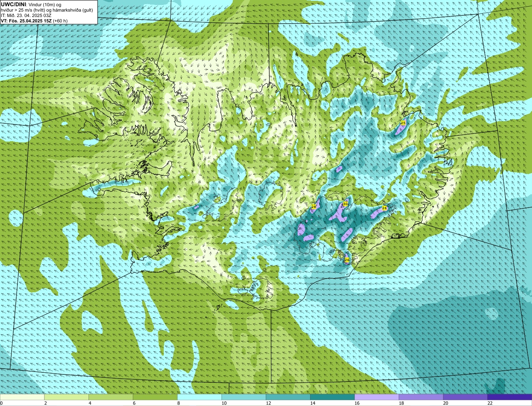
Task: Click the 8–10 m/s light cyan legend swatch
Action: click(199, 397)
